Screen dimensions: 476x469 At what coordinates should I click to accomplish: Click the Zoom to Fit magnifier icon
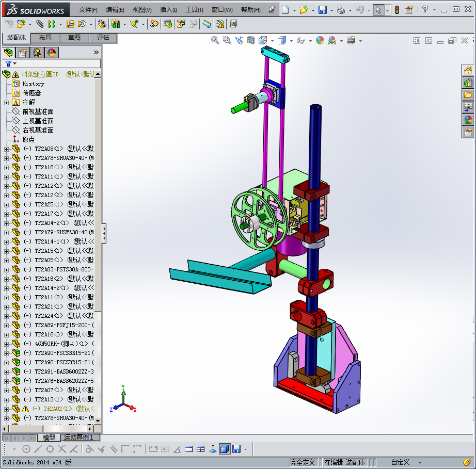pyautogui.click(x=215, y=40)
